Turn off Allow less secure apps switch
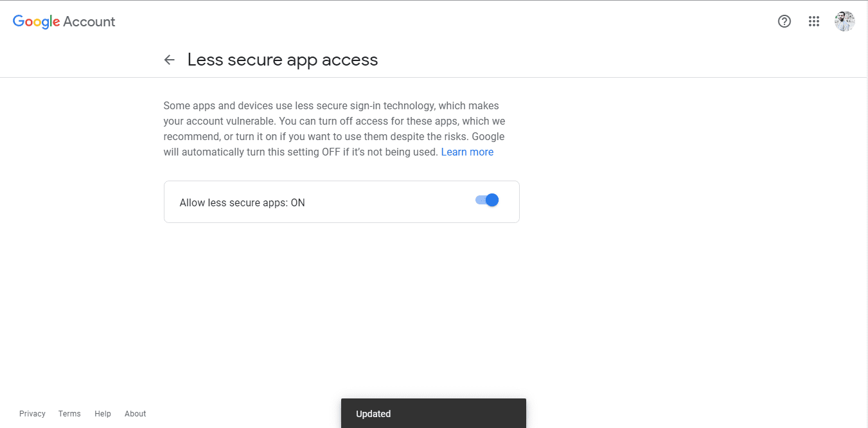This screenshot has height=428, width=868. pos(487,200)
